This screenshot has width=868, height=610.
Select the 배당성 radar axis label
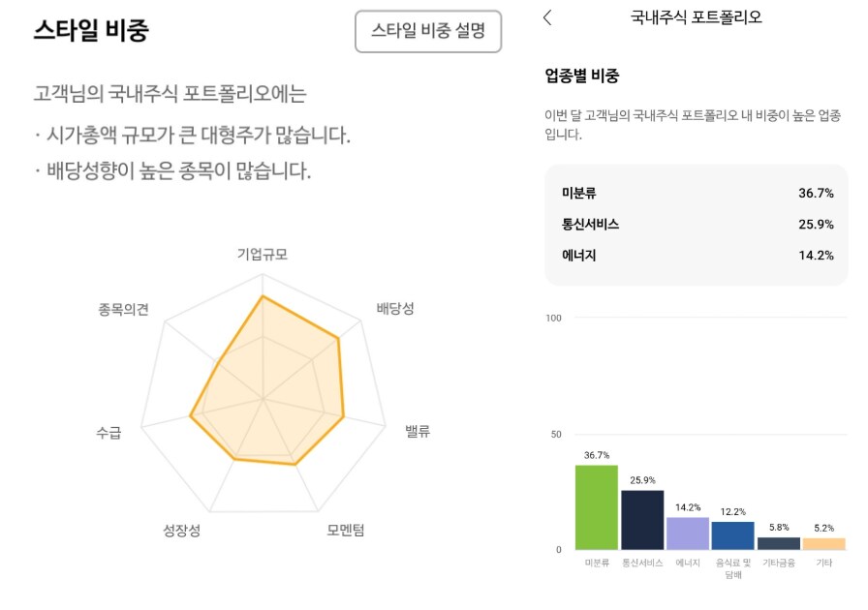(x=395, y=309)
